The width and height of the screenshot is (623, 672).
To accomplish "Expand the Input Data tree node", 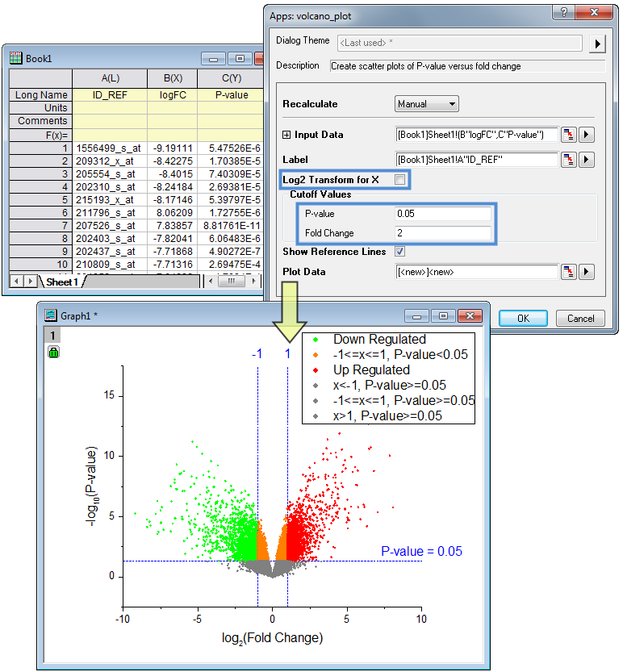I will coord(286,135).
